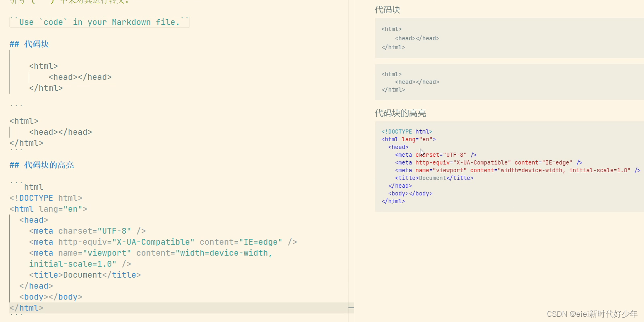
Task: Click '<html>' in the preview's second code block
Action: click(x=392, y=74)
